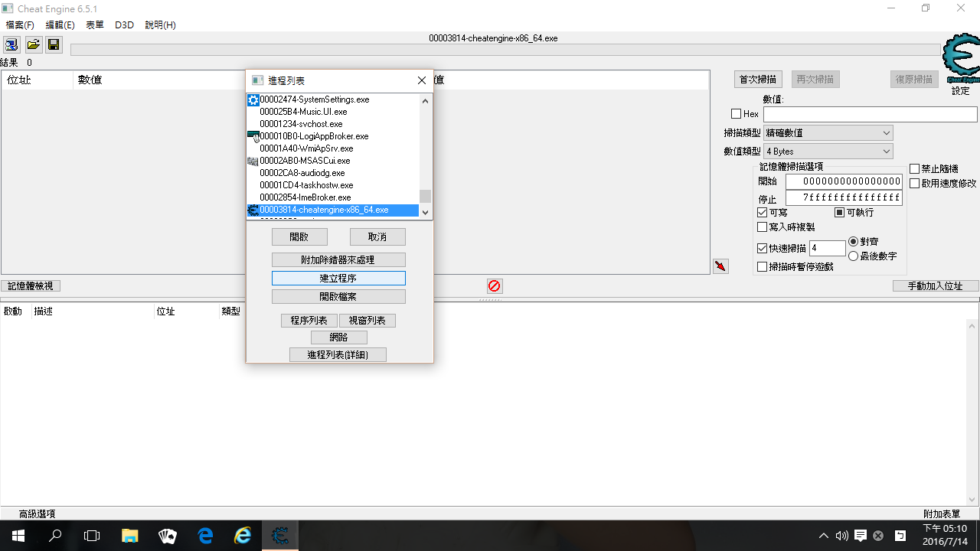The height and width of the screenshot is (551, 980).
Task: Click the fast scan alignment value field
Action: pyautogui.click(x=827, y=248)
